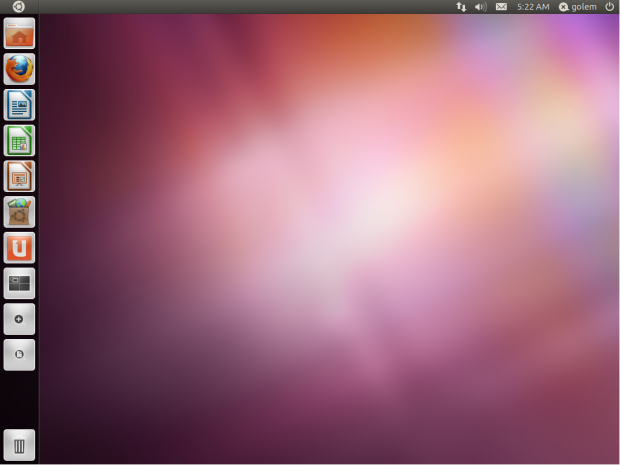
Task: Open LibreOffice Writer
Action: click(x=19, y=105)
